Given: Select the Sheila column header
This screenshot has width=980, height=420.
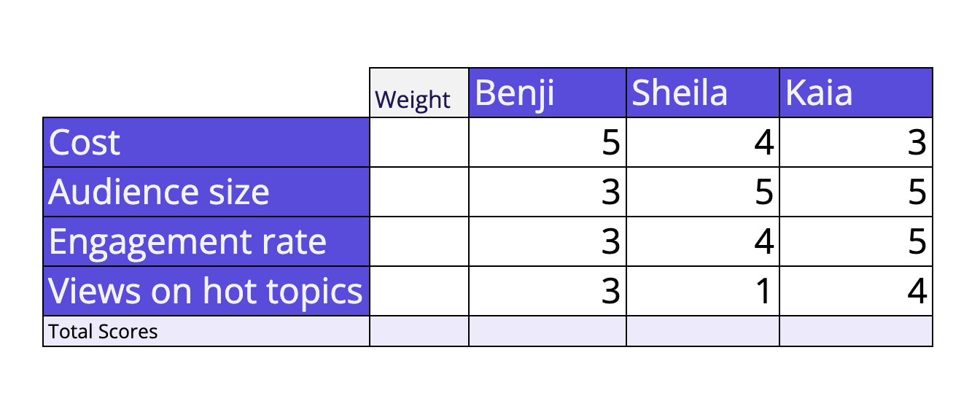Looking at the screenshot, I should 702,93.
